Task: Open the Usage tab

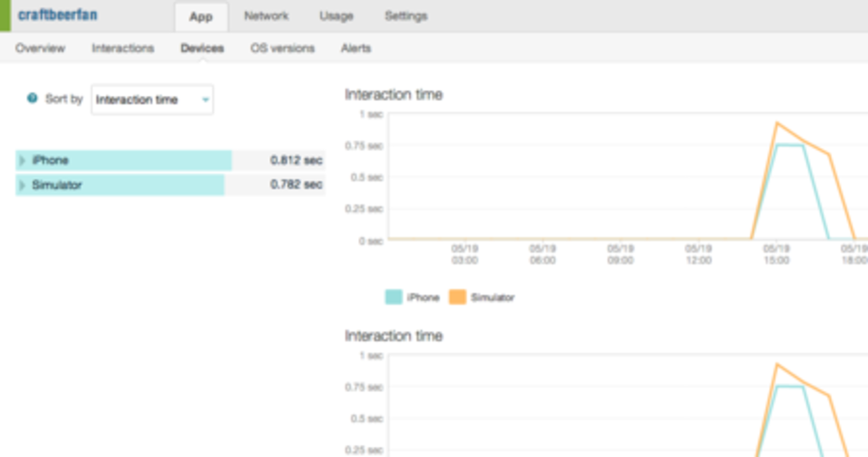Action: point(336,16)
